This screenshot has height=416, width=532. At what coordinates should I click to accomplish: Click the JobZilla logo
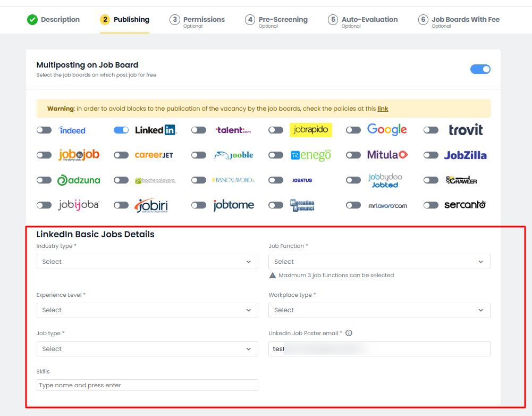pyautogui.click(x=466, y=155)
